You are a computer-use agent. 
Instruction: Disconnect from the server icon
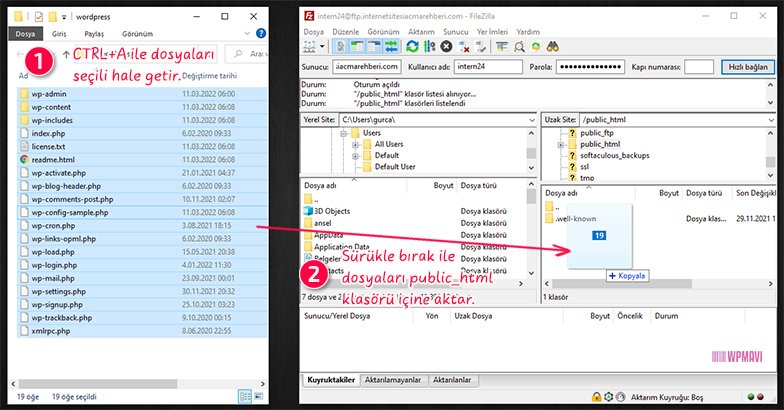(464, 46)
